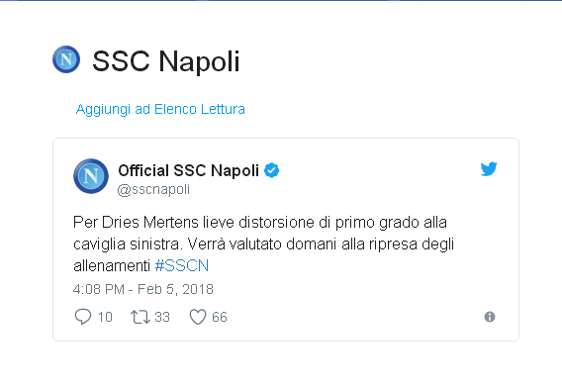The height and width of the screenshot is (392, 562).
Task: Like the tweet with heart icon
Action: [198, 317]
